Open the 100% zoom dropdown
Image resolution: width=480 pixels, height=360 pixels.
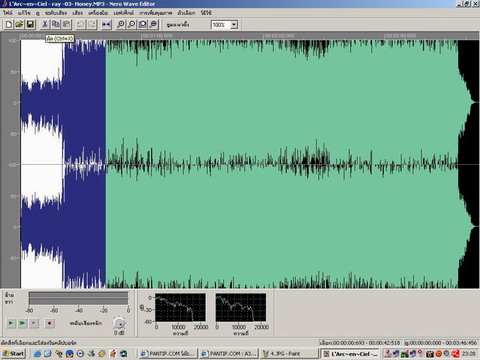[234, 25]
